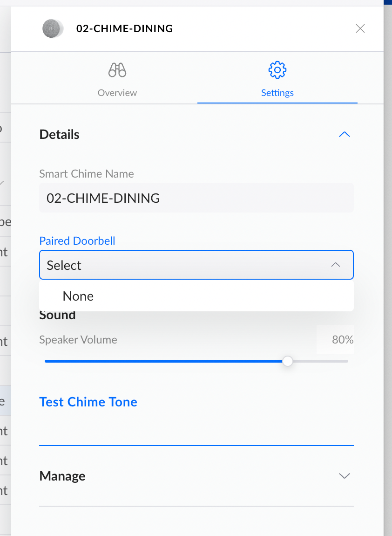Expand the Manage section chevron

click(344, 476)
